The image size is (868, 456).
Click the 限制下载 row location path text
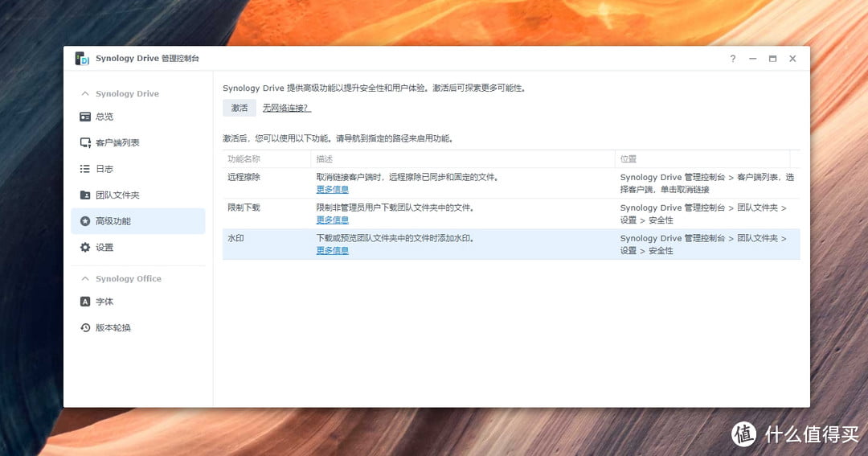703,214
